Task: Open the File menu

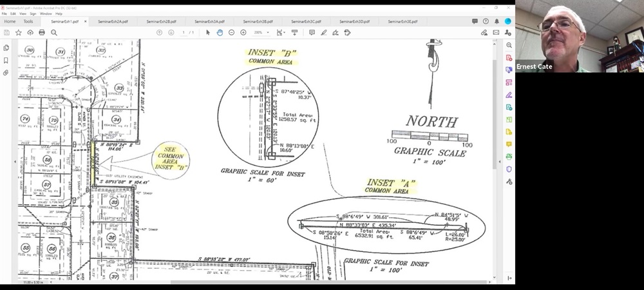Action: click(4, 14)
